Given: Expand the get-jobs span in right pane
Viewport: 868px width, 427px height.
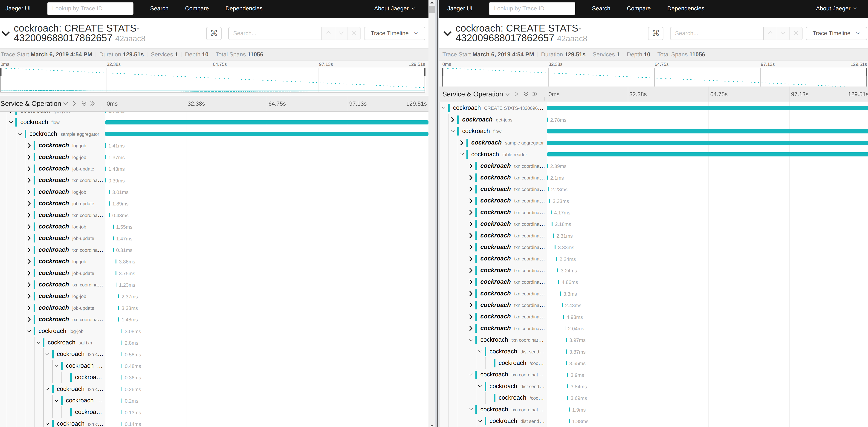Looking at the screenshot, I should point(453,120).
